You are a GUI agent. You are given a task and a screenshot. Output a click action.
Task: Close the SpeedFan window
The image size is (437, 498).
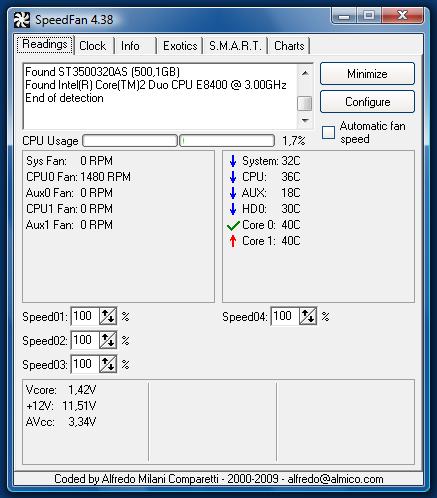[402, 16]
